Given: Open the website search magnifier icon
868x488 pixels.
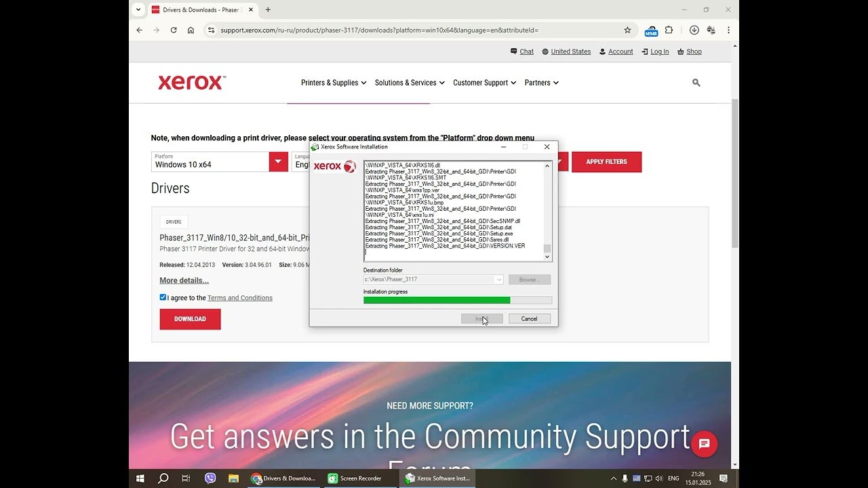Looking at the screenshot, I should click(x=696, y=83).
